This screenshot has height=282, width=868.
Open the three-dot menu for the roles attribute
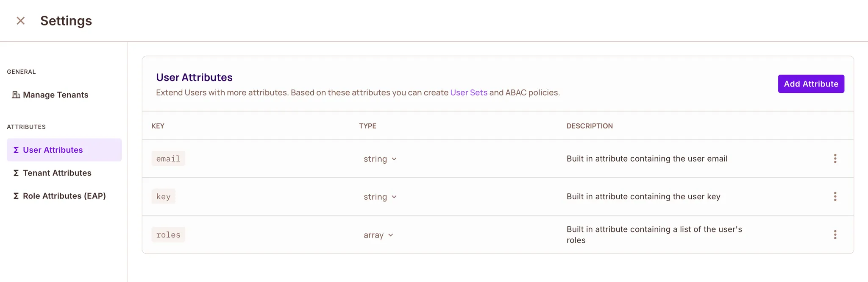tap(835, 235)
